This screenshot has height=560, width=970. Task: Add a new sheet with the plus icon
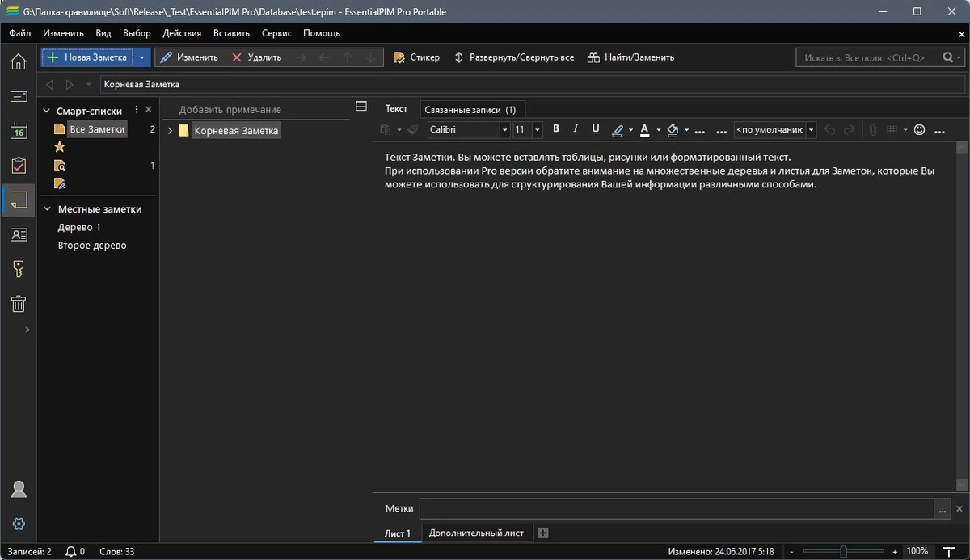(x=543, y=533)
